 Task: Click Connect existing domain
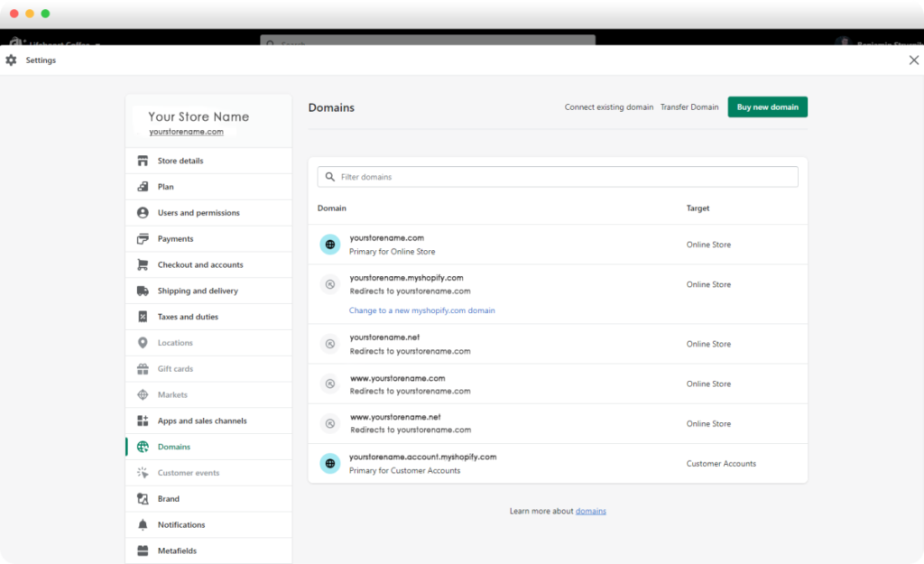[x=609, y=107]
